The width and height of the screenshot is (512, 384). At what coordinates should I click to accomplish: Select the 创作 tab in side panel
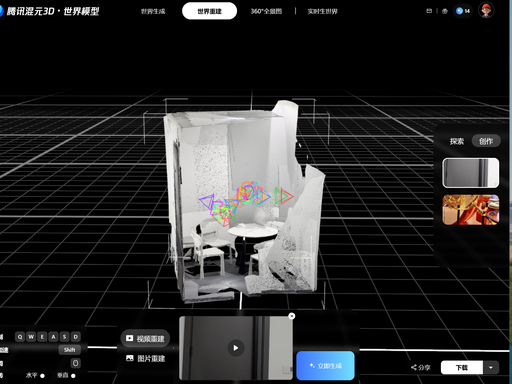point(486,141)
